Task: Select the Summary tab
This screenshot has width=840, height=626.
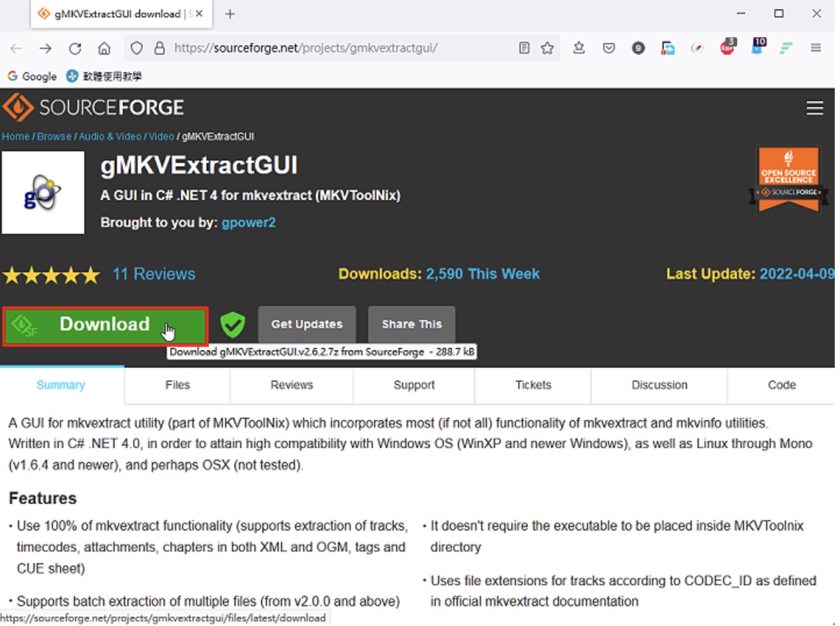Action: (x=61, y=385)
